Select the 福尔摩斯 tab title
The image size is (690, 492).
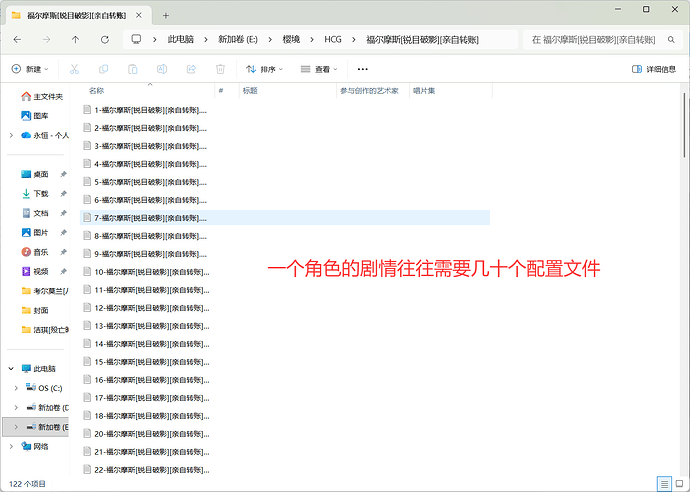[77, 15]
